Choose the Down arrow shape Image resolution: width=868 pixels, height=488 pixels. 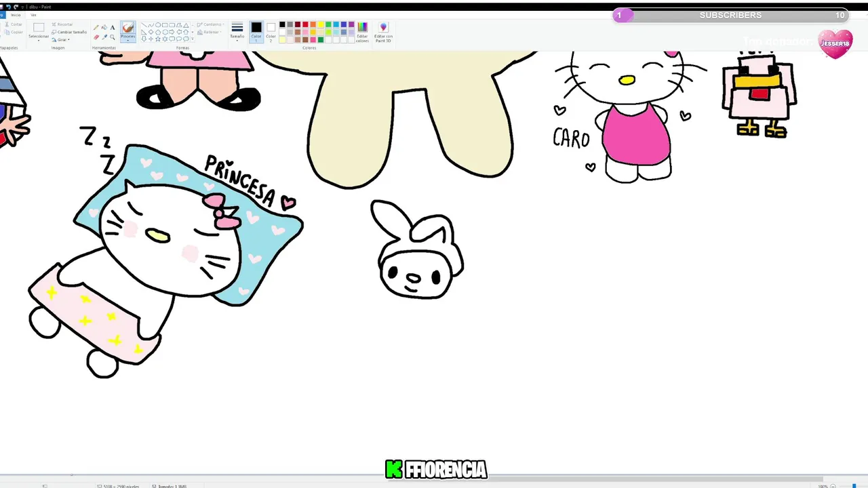(x=144, y=39)
